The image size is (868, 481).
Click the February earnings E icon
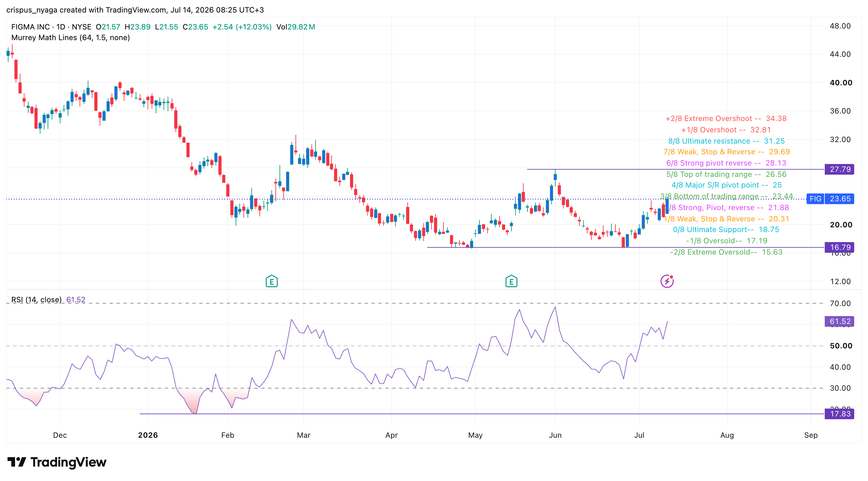272,281
